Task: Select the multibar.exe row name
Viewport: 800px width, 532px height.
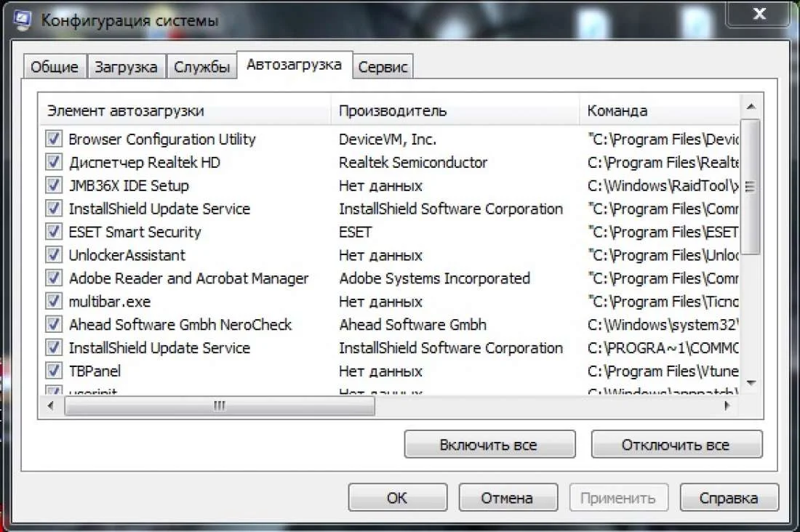Action: click(x=110, y=302)
